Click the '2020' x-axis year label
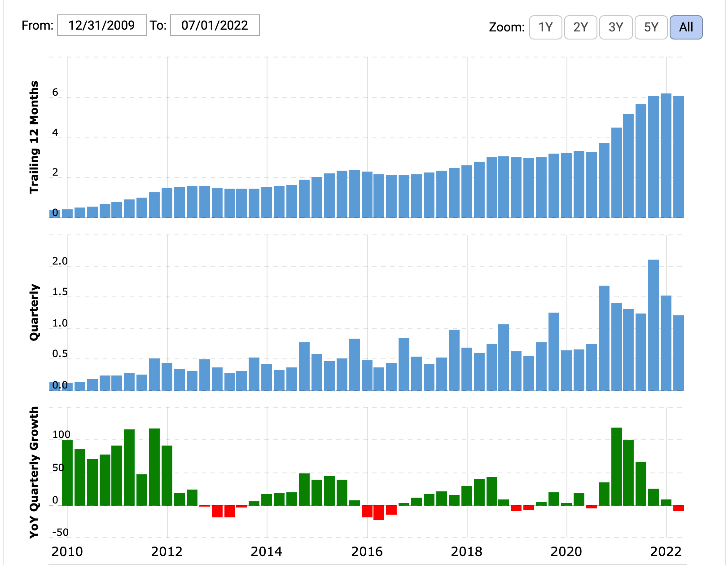The height and width of the screenshot is (565, 728). (566, 552)
